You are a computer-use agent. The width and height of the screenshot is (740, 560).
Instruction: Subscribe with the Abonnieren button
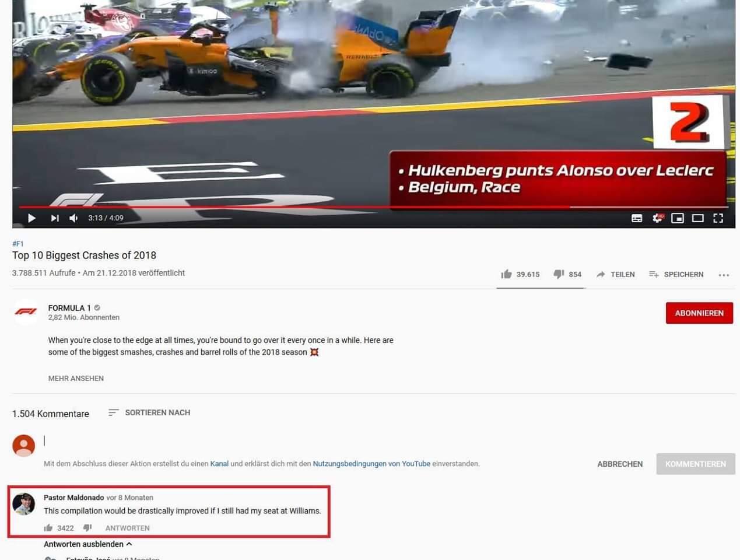(x=699, y=313)
